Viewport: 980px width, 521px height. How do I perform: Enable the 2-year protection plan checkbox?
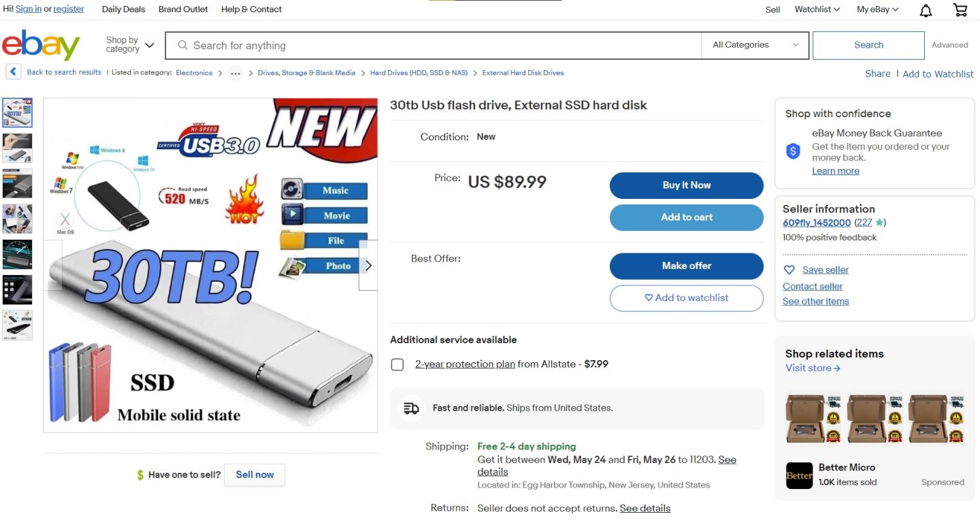click(x=397, y=364)
